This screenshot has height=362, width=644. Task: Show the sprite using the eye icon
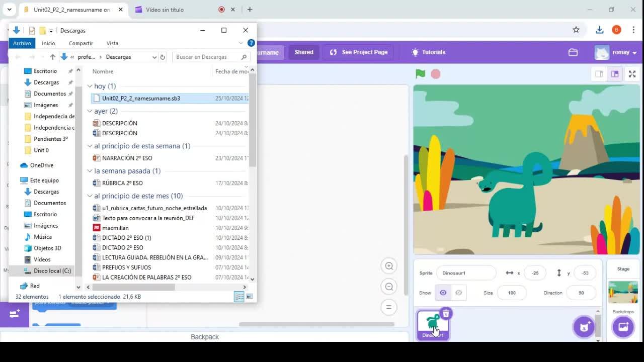(443, 293)
